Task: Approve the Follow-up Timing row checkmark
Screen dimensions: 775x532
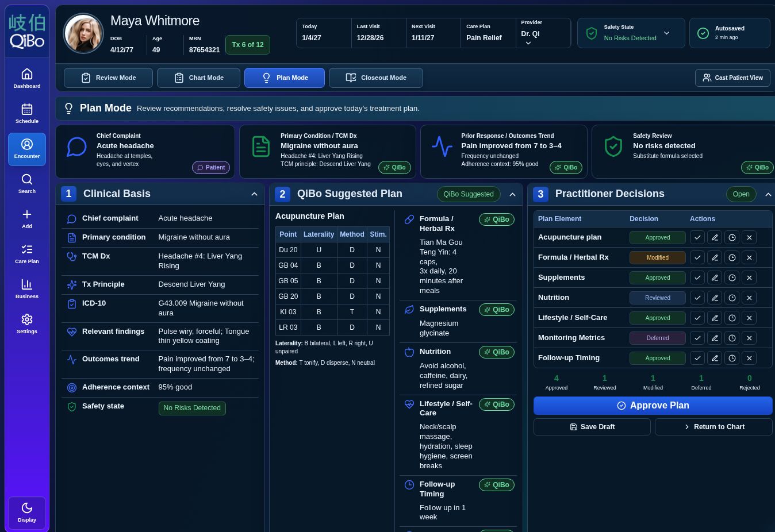Action: pyautogui.click(x=697, y=358)
